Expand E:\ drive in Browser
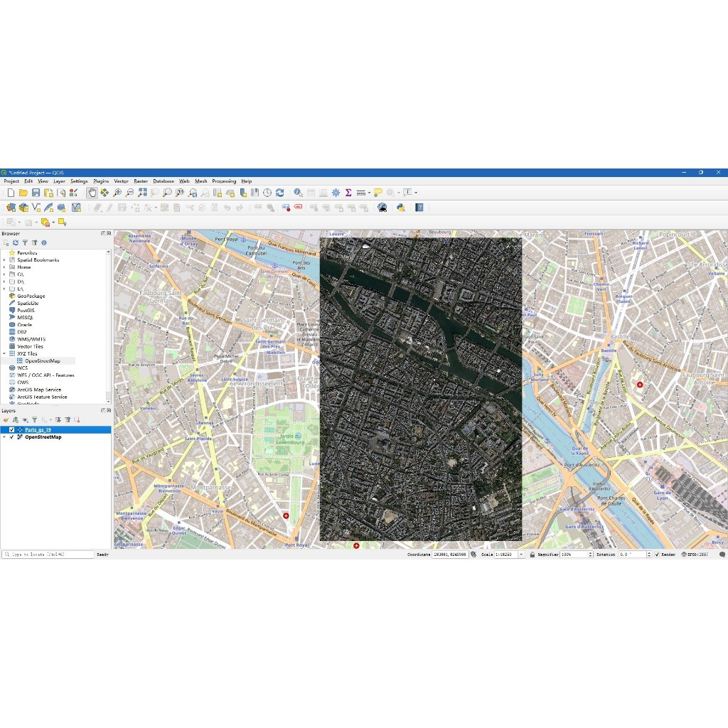Screen dimensions: 728x728 click(5, 289)
